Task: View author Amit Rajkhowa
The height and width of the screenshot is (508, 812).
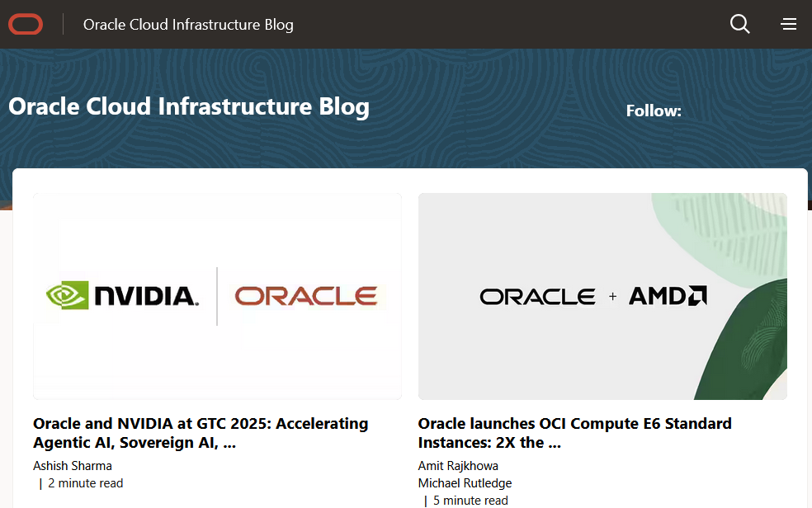Action: (458, 466)
